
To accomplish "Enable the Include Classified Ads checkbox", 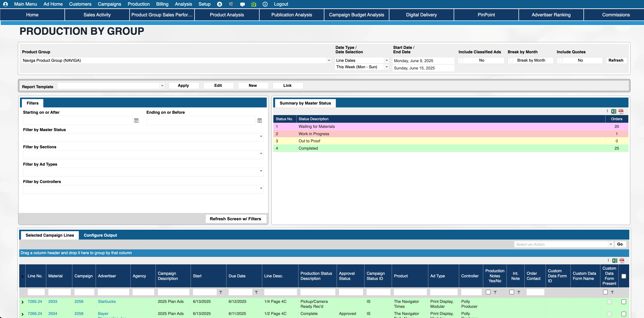I will point(462,60).
